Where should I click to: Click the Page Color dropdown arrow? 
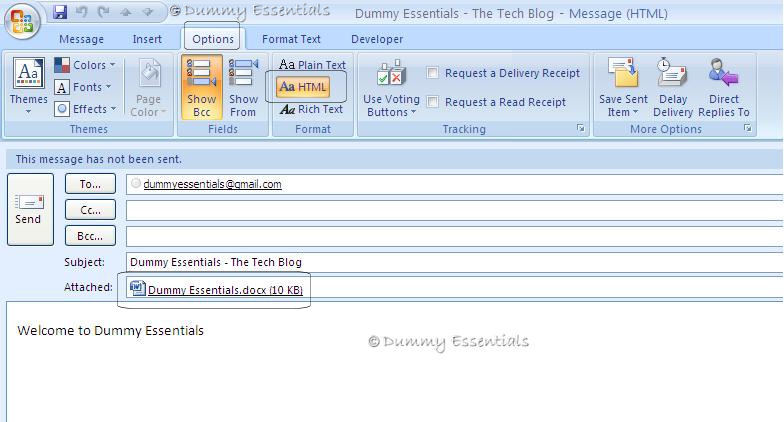pos(163,112)
